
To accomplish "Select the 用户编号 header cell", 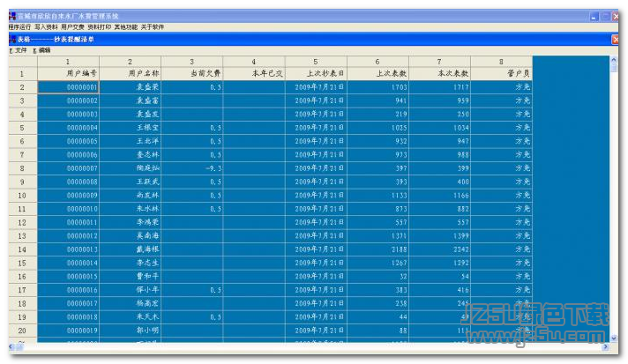I will [x=69, y=74].
